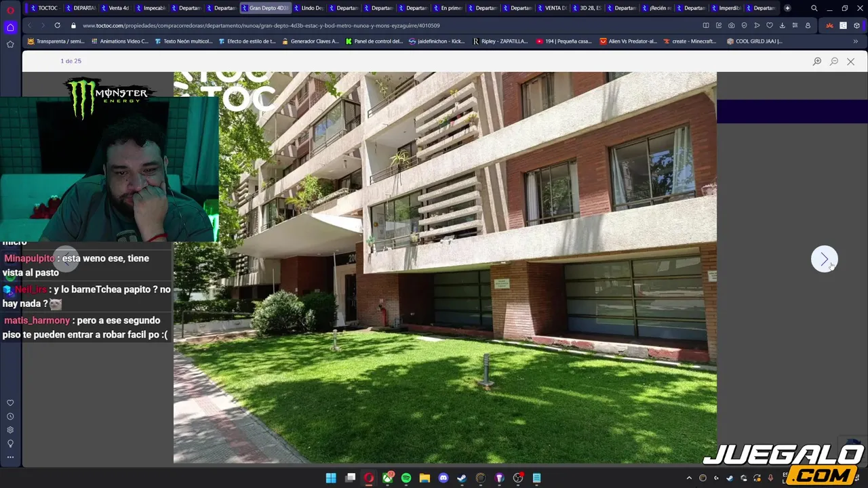Open the ad blocker shield icon
This screenshot has width=868, height=488.
[744, 26]
